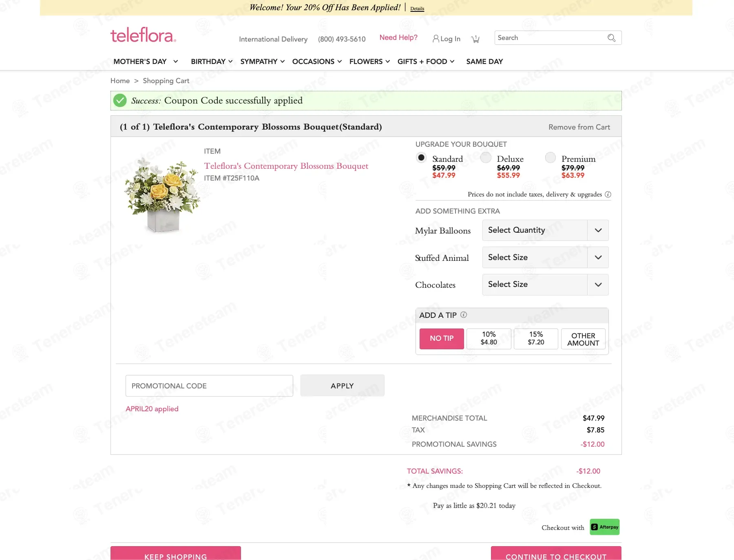
Task: Click info icon beside price disclaimer
Action: 608,194
